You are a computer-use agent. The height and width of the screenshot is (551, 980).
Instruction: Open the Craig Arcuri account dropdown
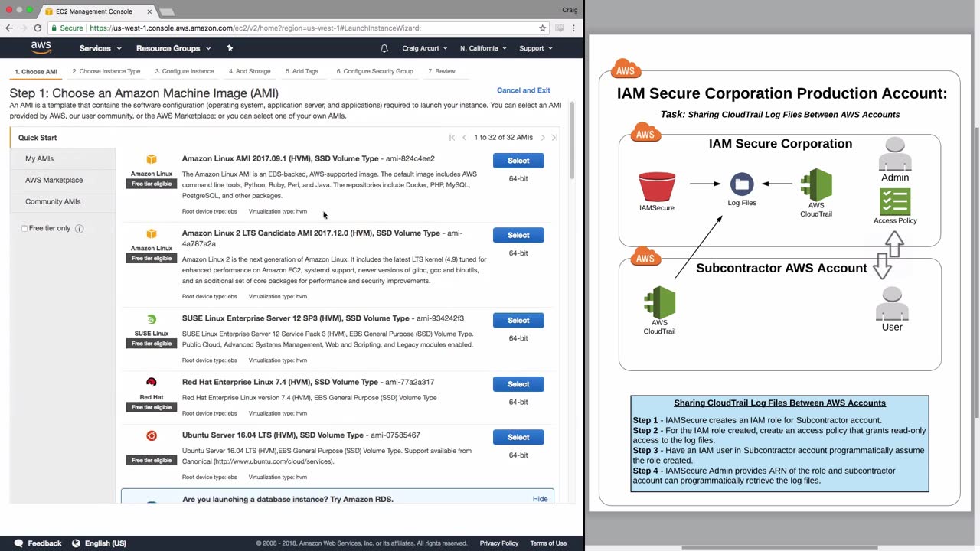point(425,48)
